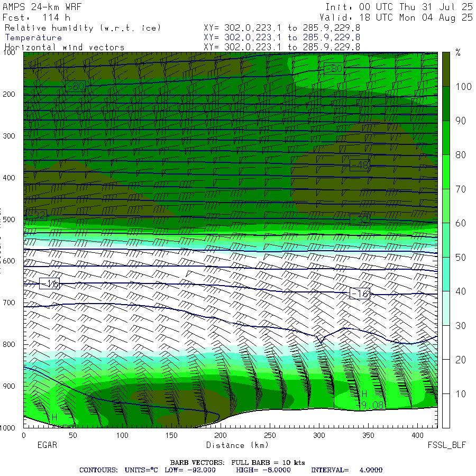Click the 400 km distance tick label
476x476 pixels.
(417, 435)
